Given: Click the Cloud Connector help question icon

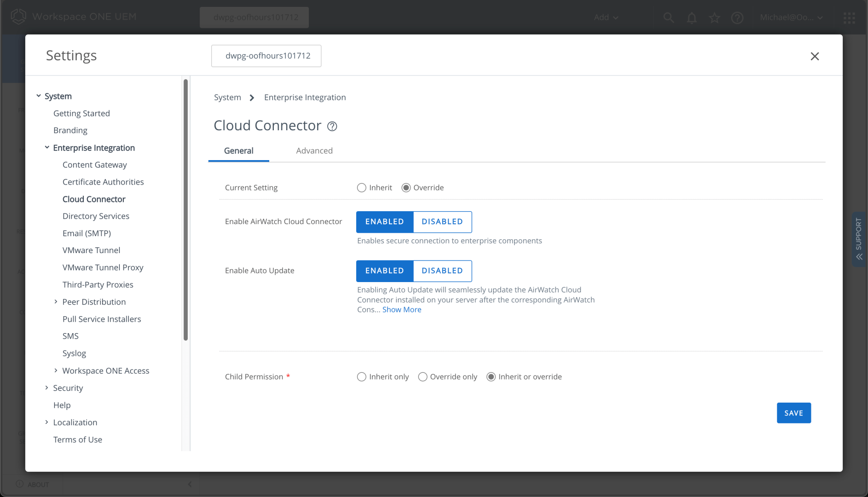Looking at the screenshot, I should pyautogui.click(x=332, y=127).
